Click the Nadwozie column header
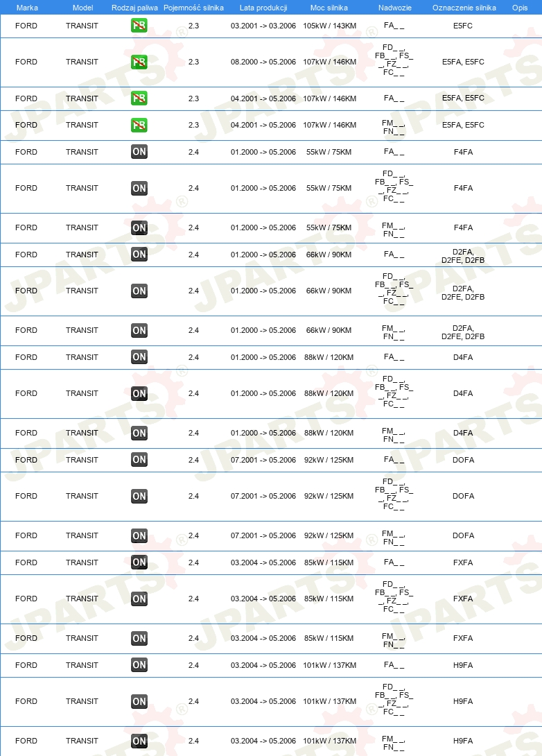542x756 pixels. click(x=394, y=8)
